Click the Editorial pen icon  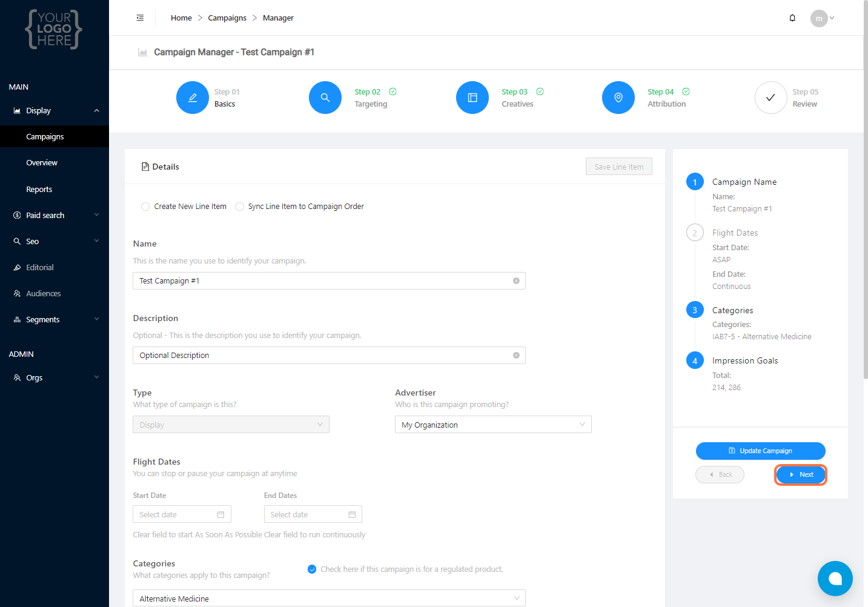[17, 268]
